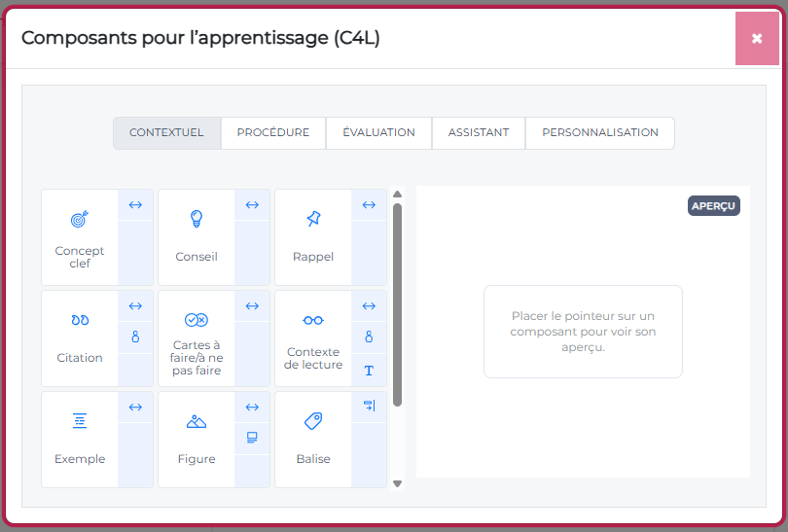The height and width of the screenshot is (532, 788).
Task: Toggle the T text variant for Contexte de lecture
Action: click(x=369, y=371)
